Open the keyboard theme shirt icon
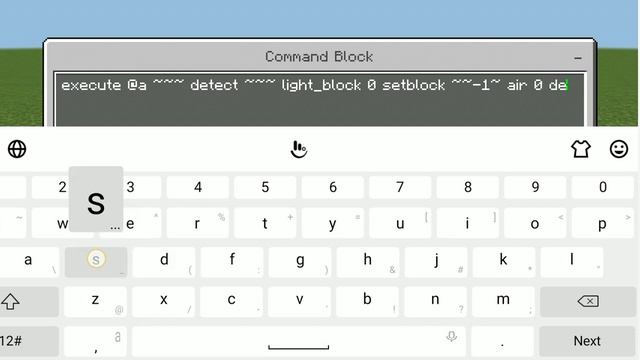 coord(581,149)
